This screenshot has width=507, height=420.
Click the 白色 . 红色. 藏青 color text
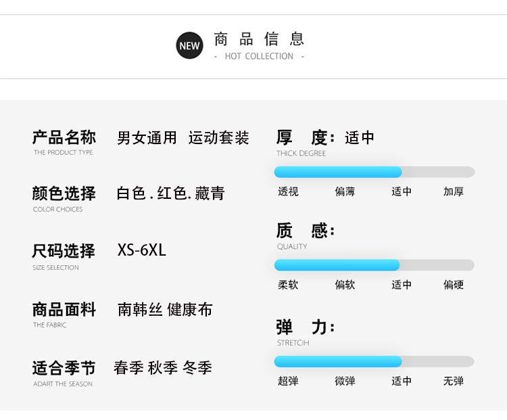(170, 193)
